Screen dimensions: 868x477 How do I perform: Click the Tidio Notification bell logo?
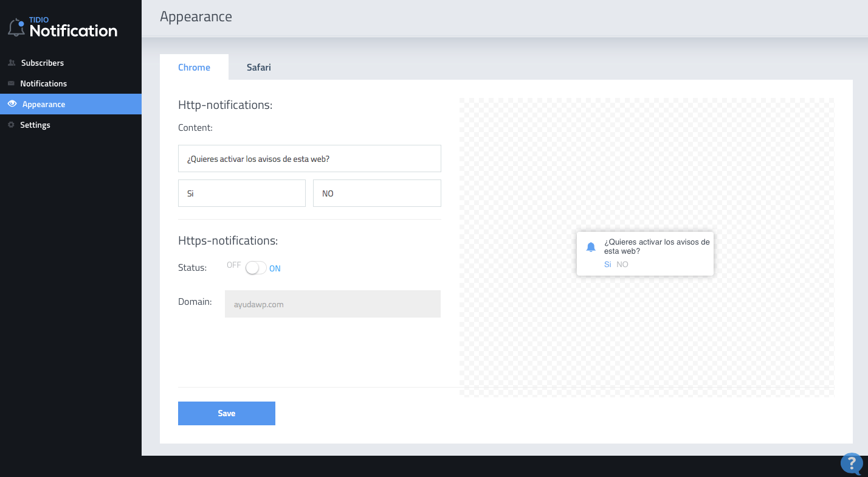click(16, 27)
